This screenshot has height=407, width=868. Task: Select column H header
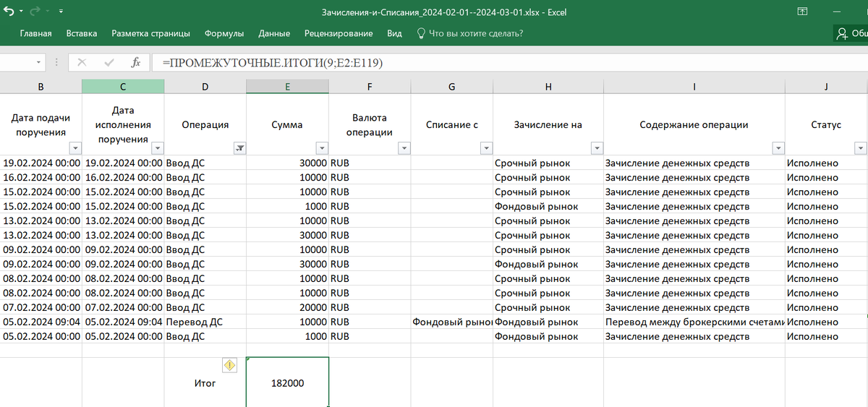coord(548,86)
